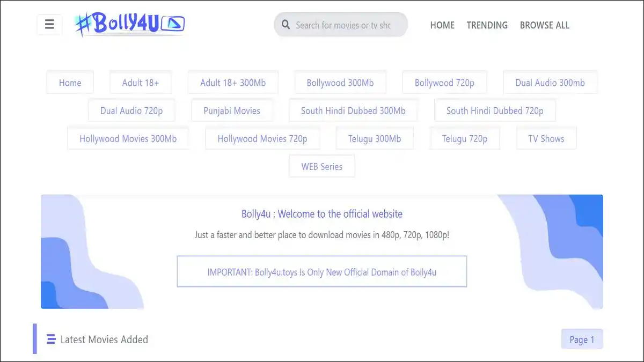Image resolution: width=644 pixels, height=362 pixels.
Task: Open BROWSE ALL in navigation
Action: coord(544,25)
